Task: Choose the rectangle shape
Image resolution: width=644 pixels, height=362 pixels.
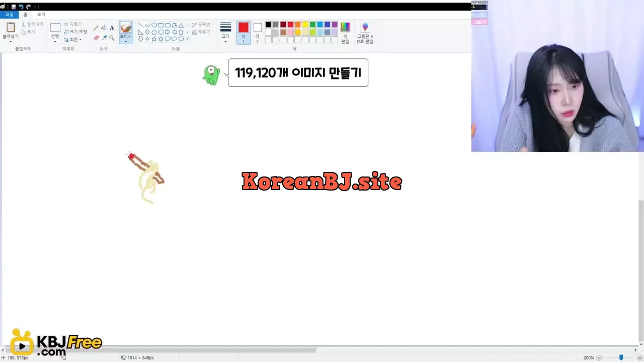Action: pyautogui.click(x=161, y=25)
